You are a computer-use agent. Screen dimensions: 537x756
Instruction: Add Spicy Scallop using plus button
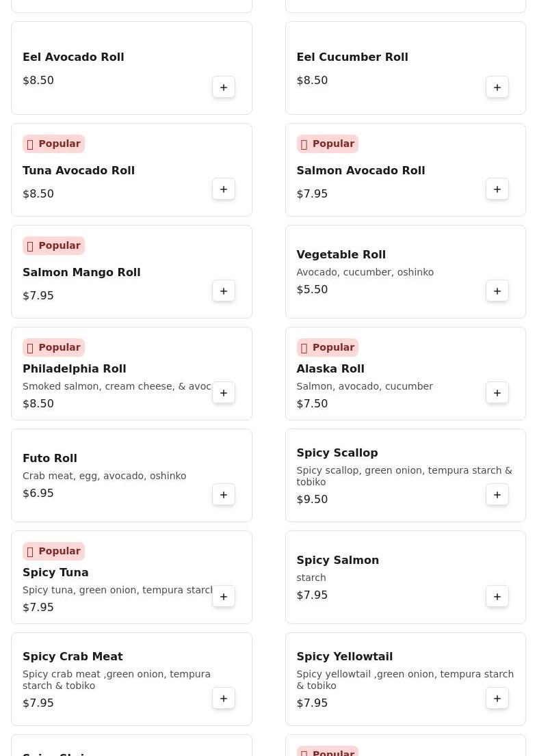pyautogui.click(x=497, y=495)
